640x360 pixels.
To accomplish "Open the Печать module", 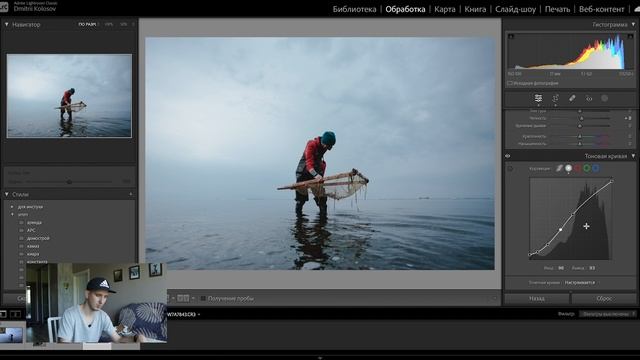I will [x=557, y=9].
